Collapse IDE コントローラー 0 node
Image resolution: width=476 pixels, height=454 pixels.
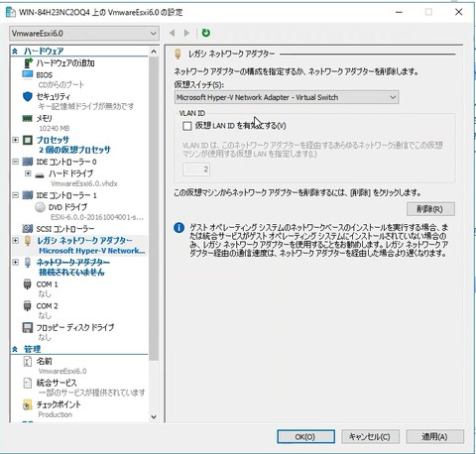(15, 162)
